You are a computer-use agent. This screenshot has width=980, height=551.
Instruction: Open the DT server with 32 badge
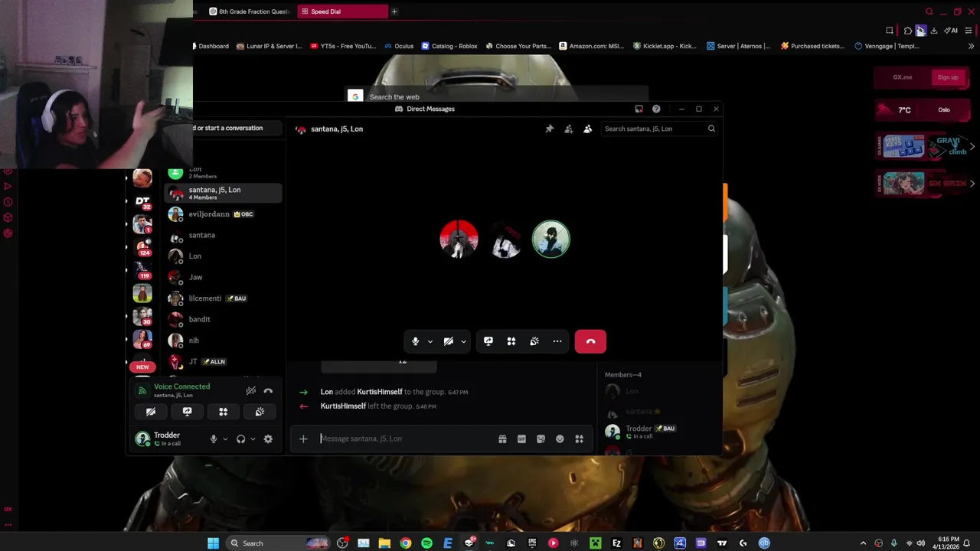(x=142, y=202)
